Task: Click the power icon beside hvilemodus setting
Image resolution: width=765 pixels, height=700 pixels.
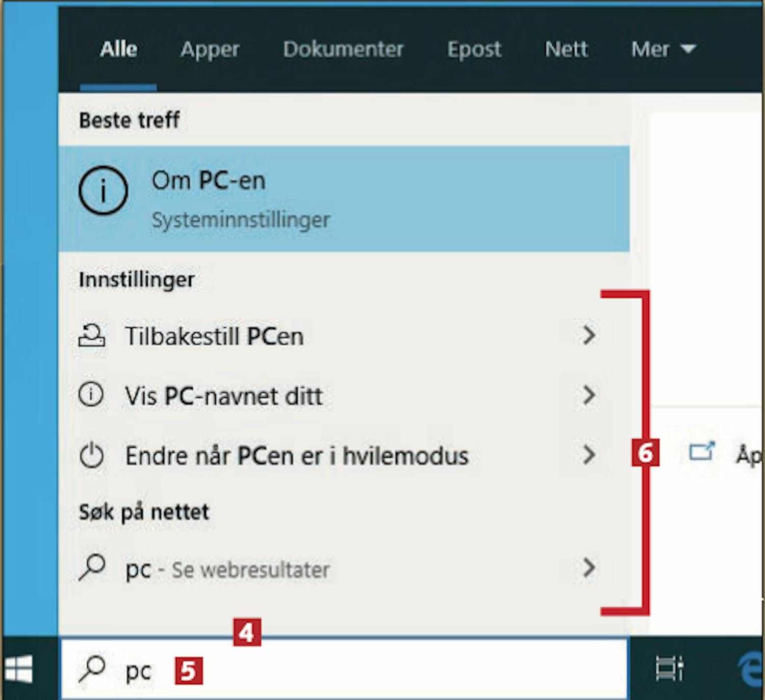Action: [x=92, y=455]
